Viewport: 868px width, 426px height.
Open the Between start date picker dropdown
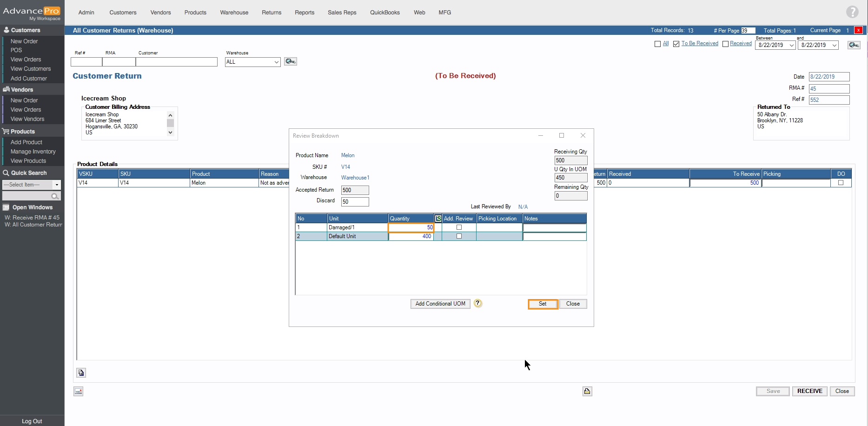791,45
